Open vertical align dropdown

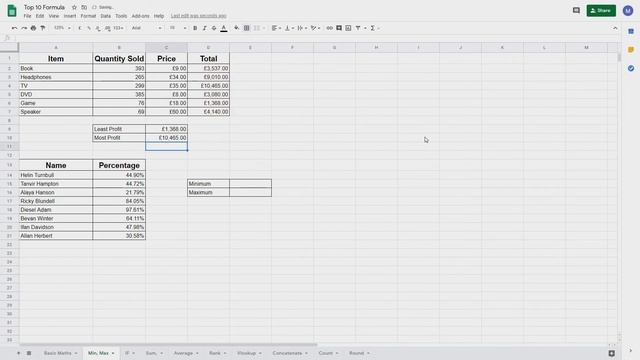coord(289,28)
